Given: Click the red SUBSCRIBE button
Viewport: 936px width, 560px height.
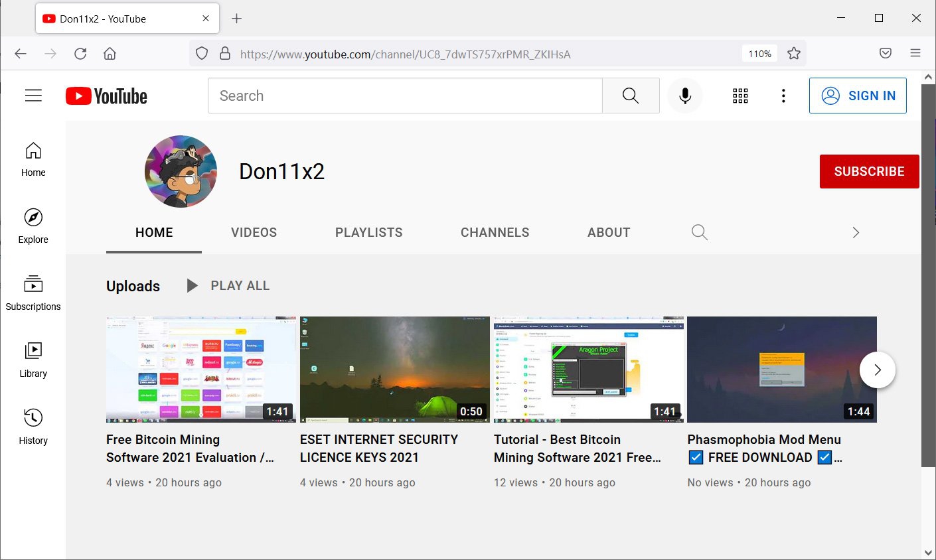Looking at the screenshot, I should point(868,171).
